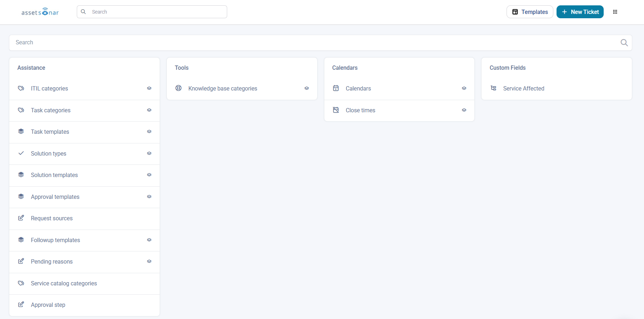This screenshot has height=319, width=644.
Task: Go to Request sources
Action: coord(52,219)
